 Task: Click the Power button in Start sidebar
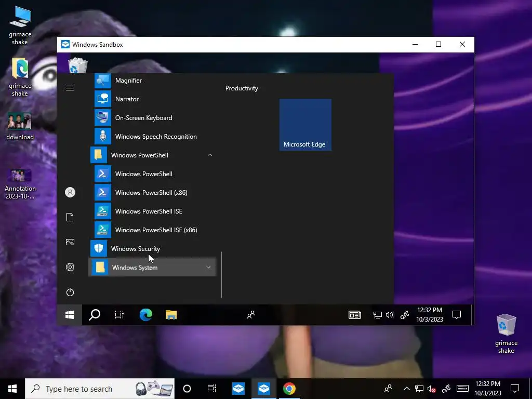[x=70, y=292]
